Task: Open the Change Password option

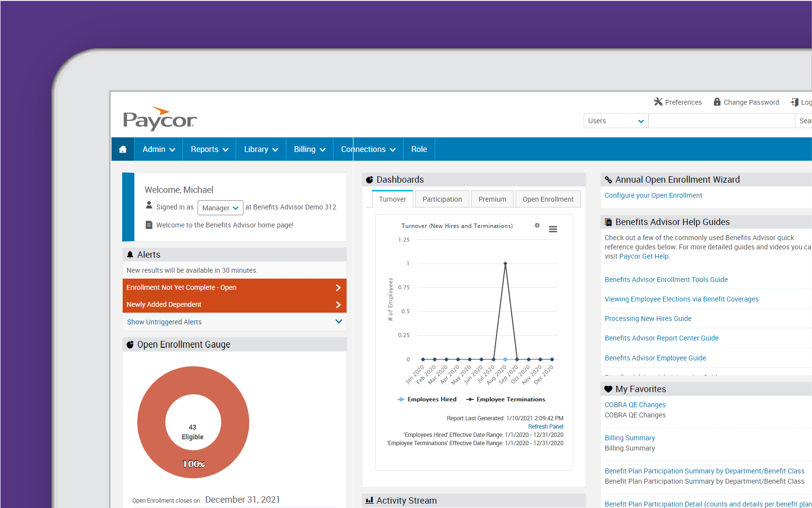Action: pyautogui.click(x=746, y=102)
